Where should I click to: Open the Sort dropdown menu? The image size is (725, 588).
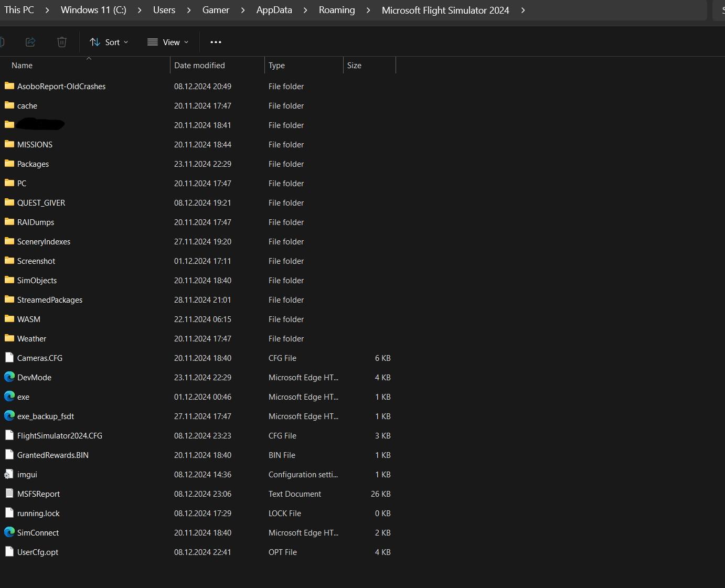109,42
